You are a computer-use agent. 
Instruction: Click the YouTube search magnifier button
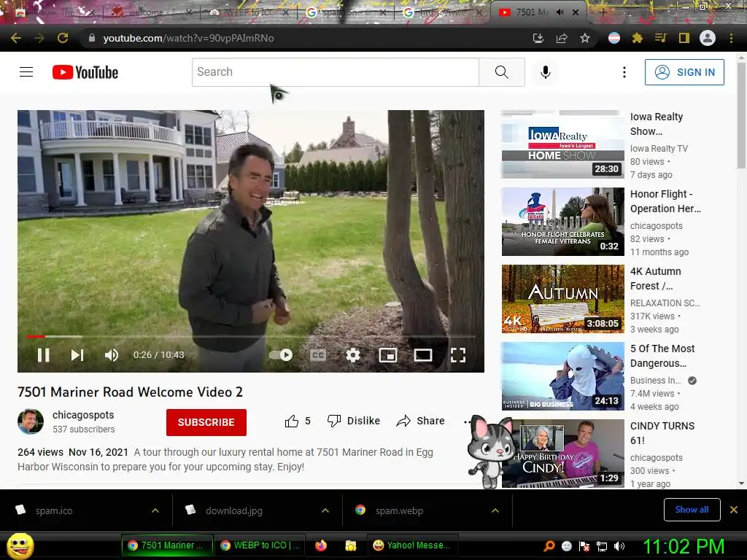(502, 72)
